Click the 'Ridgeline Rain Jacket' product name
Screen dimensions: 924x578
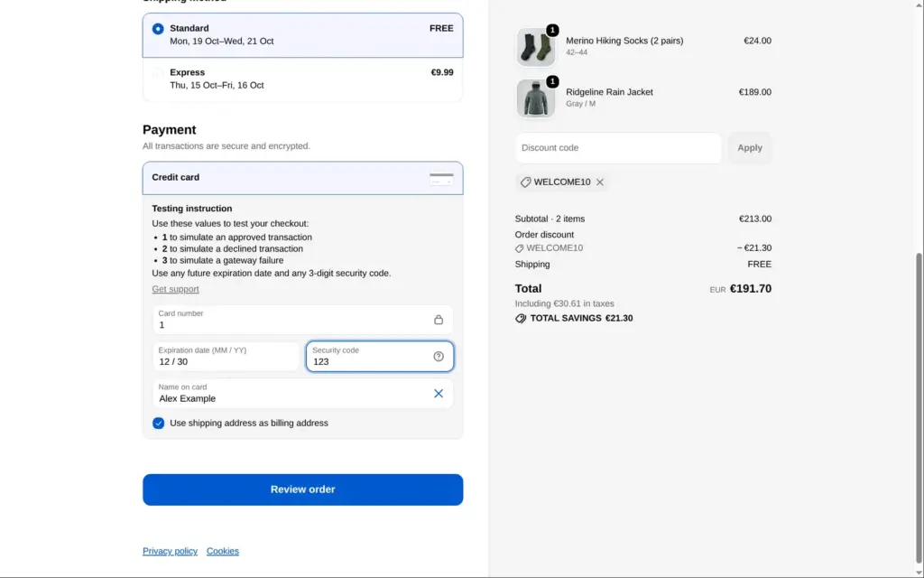609,92
